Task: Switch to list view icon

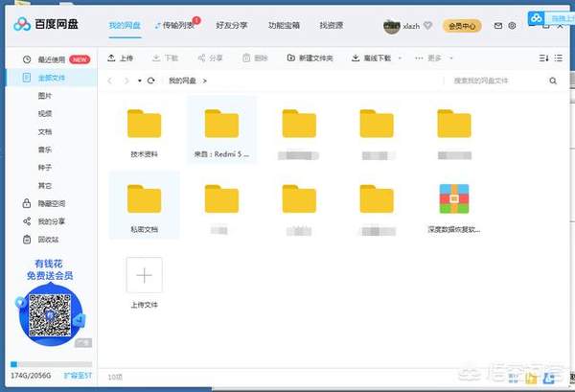Action: tap(559, 58)
